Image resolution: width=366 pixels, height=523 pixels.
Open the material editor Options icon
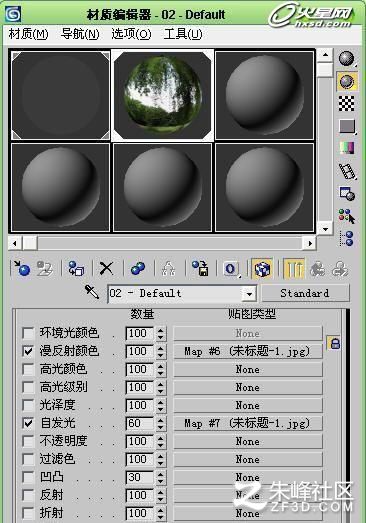[x=347, y=193]
